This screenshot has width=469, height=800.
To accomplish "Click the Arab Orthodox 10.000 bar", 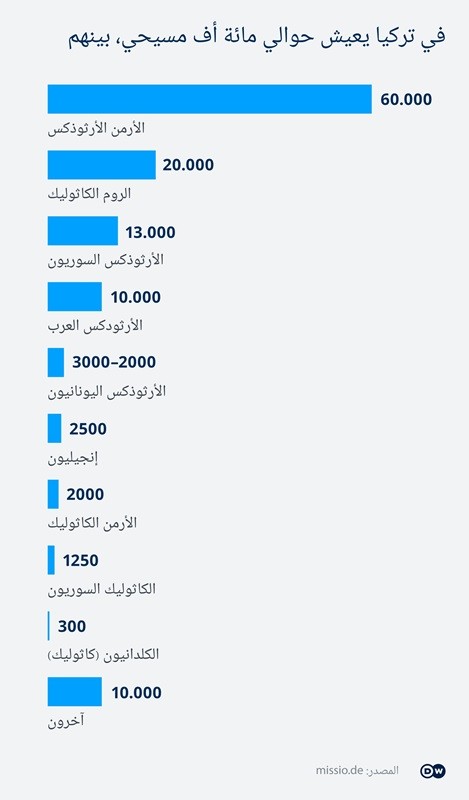I will click(75, 296).
